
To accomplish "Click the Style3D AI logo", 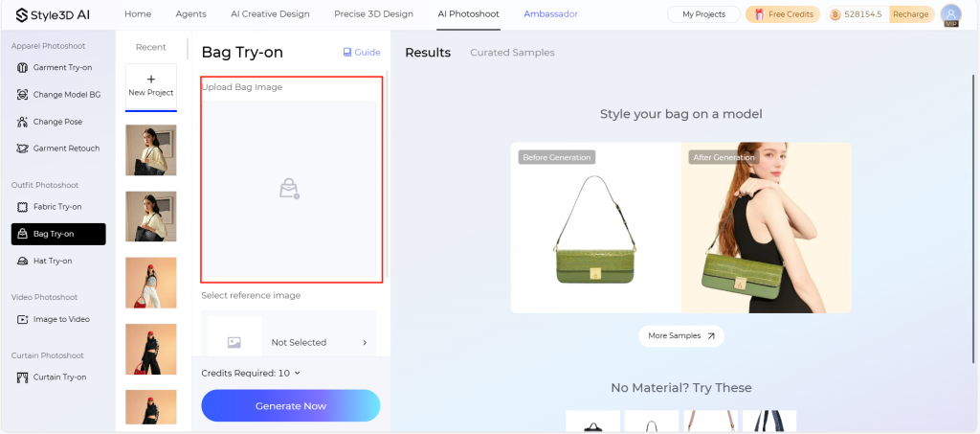I will pos(53,14).
